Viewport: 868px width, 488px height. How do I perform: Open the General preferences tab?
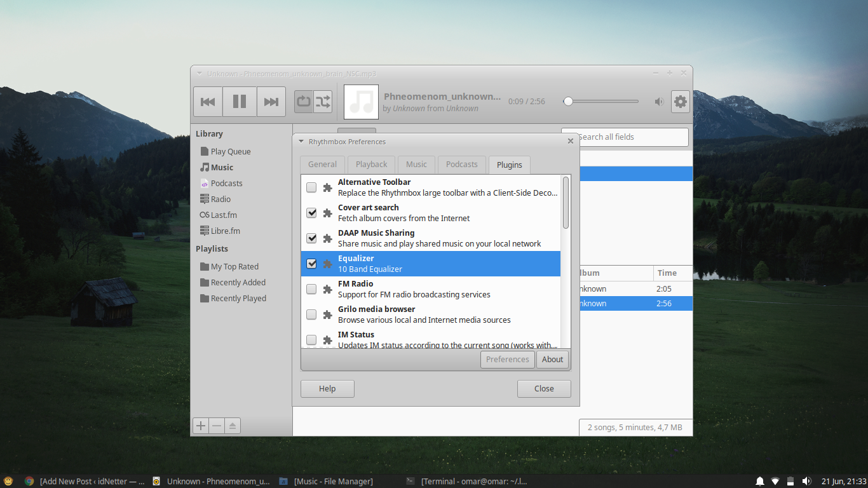(x=322, y=164)
